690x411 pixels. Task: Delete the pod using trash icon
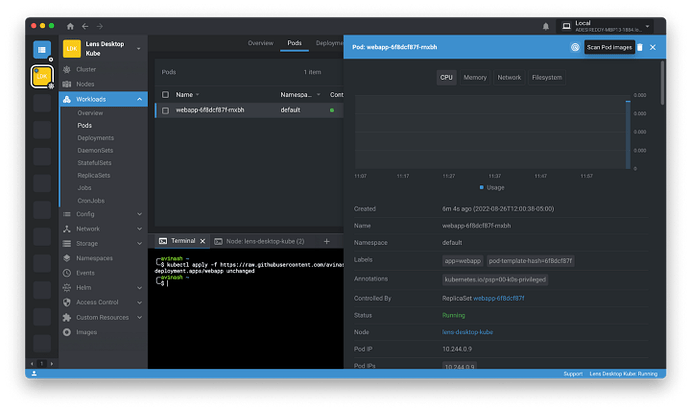(x=640, y=47)
